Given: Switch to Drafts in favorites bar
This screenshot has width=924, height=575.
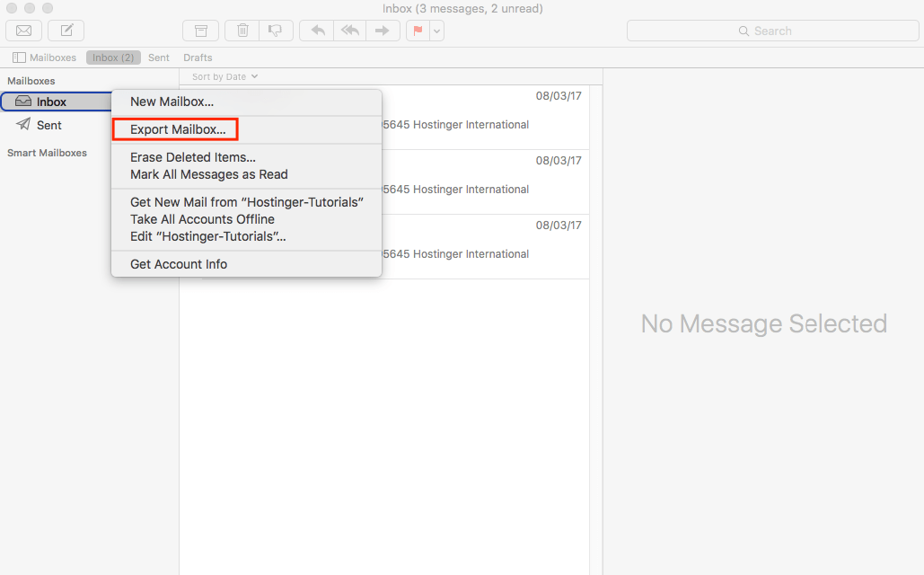Looking at the screenshot, I should tap(198, 57).
